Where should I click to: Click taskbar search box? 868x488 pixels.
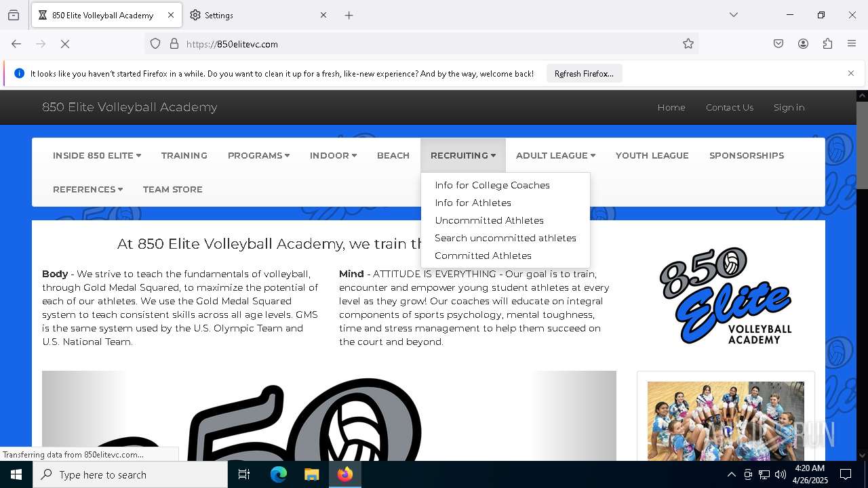pos(130,474)
